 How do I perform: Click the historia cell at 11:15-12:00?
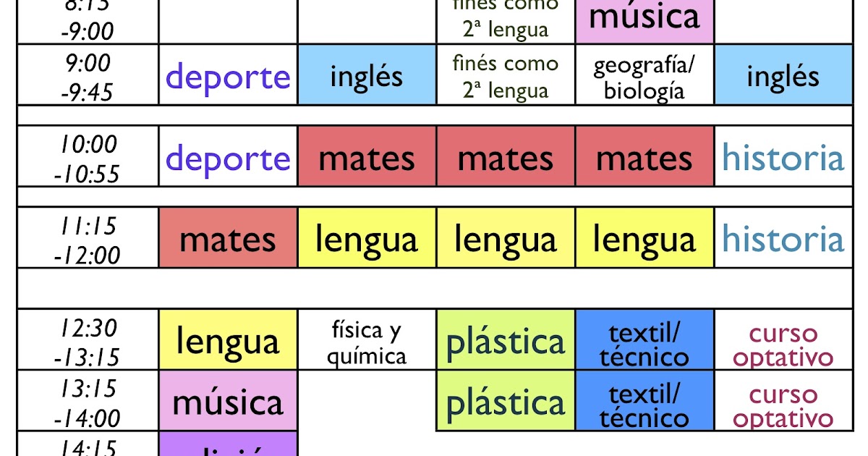783,238
